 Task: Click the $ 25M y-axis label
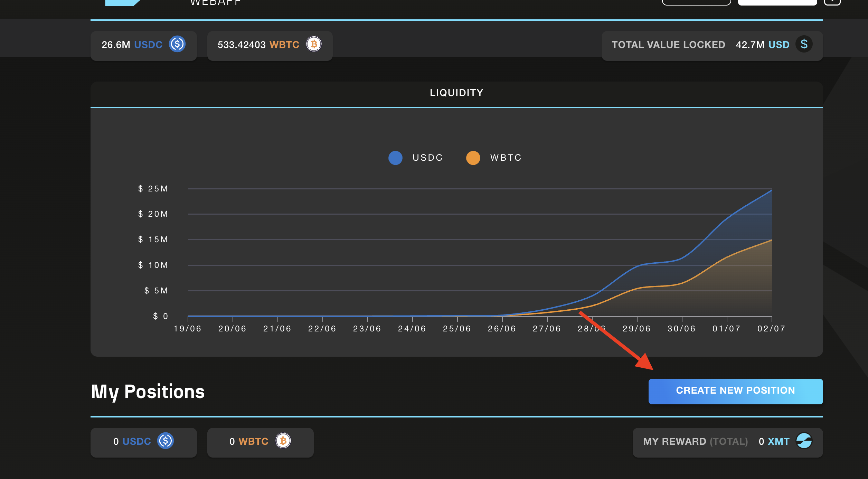pyautogui.click(x=153, y=189)
